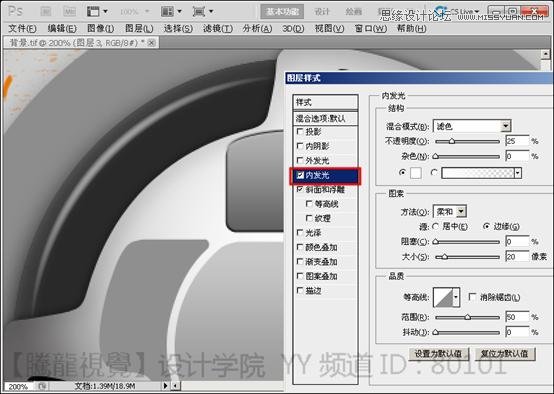The image size is (554, 394).
Task: Open the 图层(L) menu
Action: [x=139, y=29]
